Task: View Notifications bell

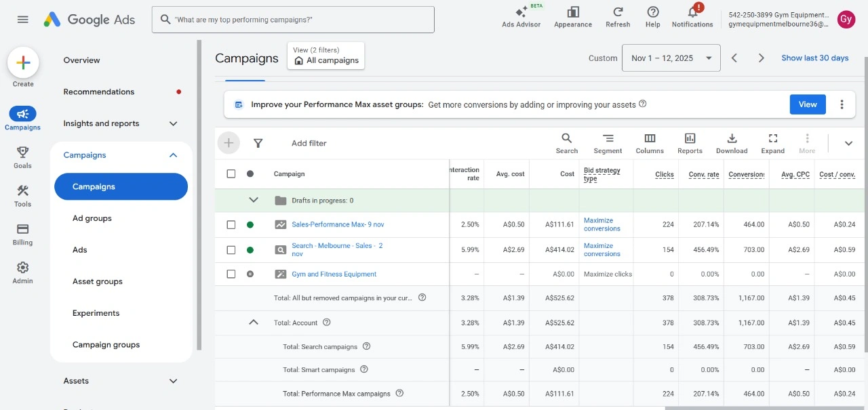Action: [692, 16]
